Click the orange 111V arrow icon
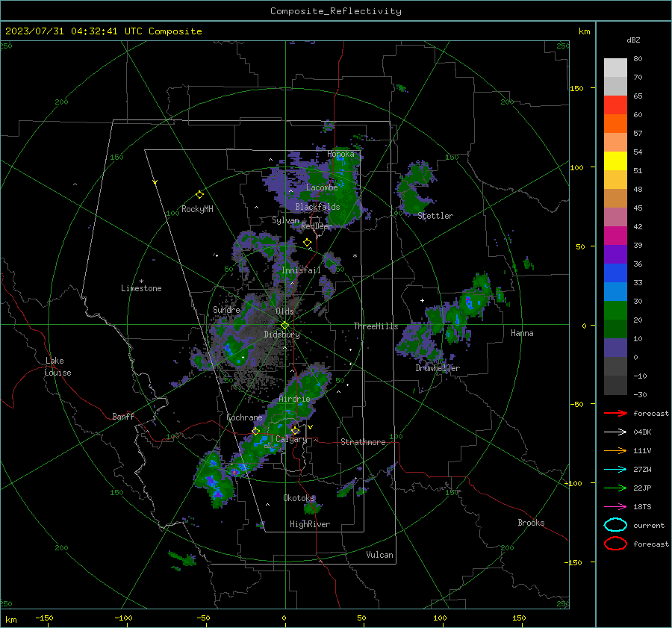 (x=615, y=450)
